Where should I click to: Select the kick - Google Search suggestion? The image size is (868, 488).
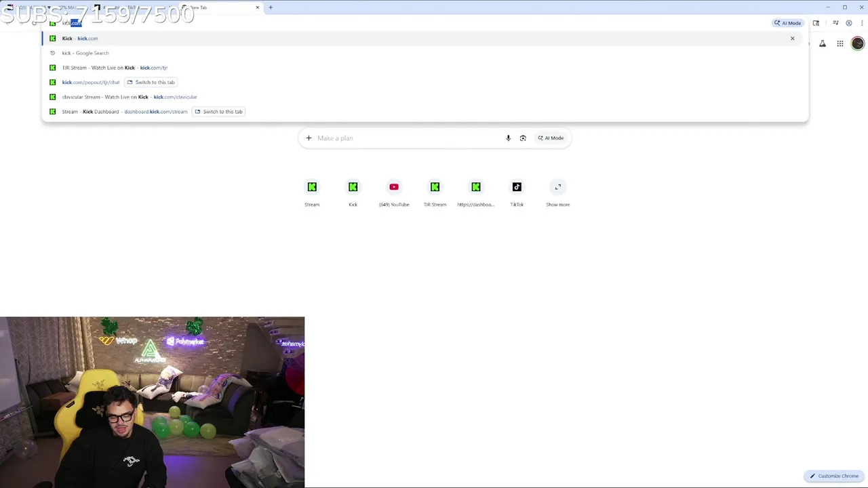point(425,53)
